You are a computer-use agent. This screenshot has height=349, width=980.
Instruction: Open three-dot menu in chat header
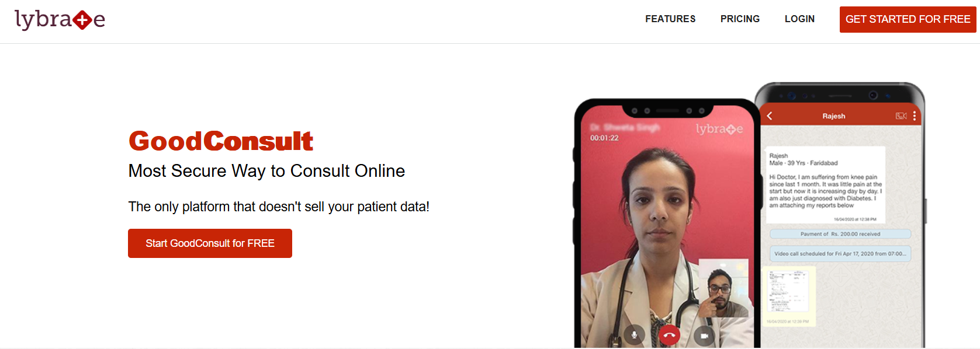pyautogui.click(x=915, y=116)
